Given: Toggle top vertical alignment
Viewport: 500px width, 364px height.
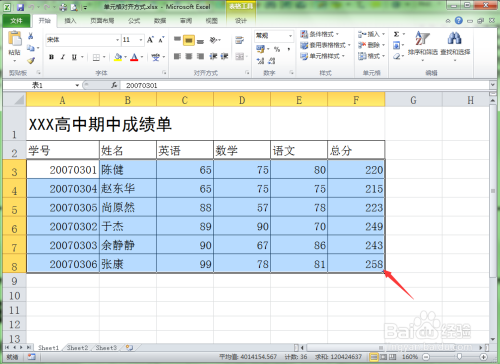Looking at the screenshot, I should 177,40.
